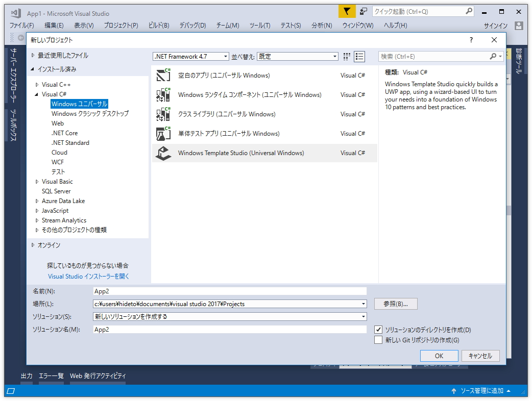532x401 pixels.
Task: Expand the online templates node
Action: 33,245
